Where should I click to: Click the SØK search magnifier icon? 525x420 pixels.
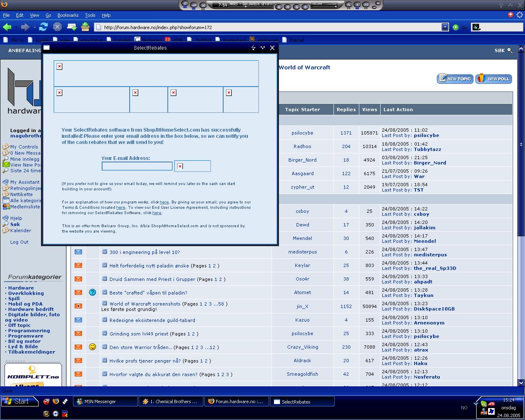pos(510,50)
